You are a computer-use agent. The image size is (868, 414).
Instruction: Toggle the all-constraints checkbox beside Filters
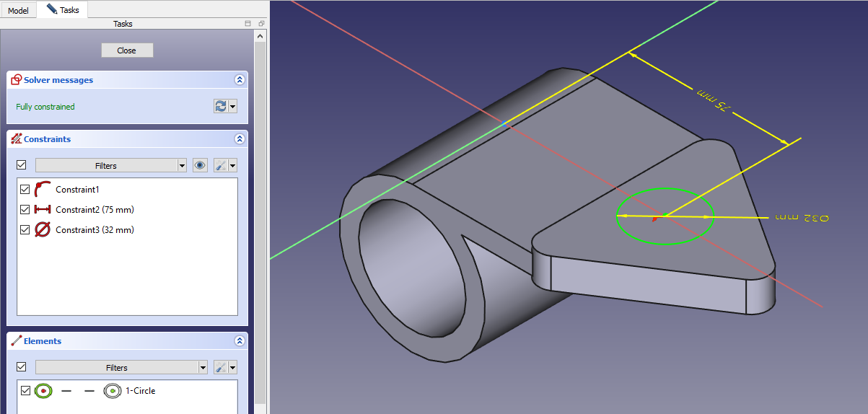pyautogui.click(x=22, y=165)
